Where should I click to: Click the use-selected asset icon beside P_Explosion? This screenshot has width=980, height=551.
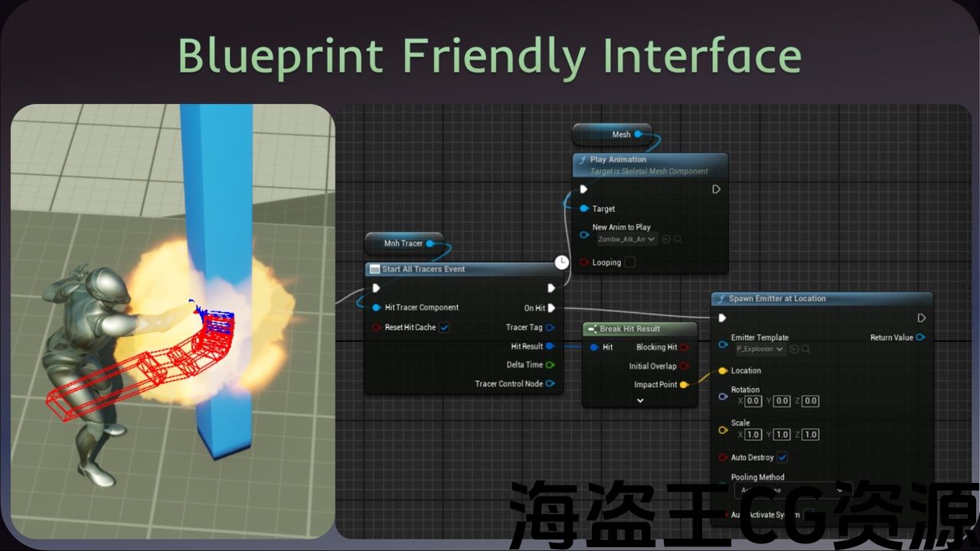794,349
